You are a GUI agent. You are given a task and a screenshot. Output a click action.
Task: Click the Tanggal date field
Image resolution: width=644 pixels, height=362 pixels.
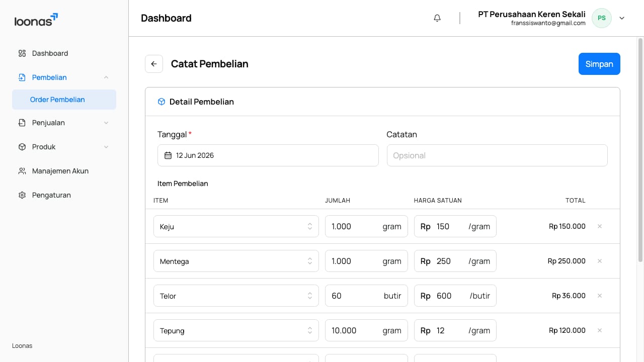pos(268,155)
